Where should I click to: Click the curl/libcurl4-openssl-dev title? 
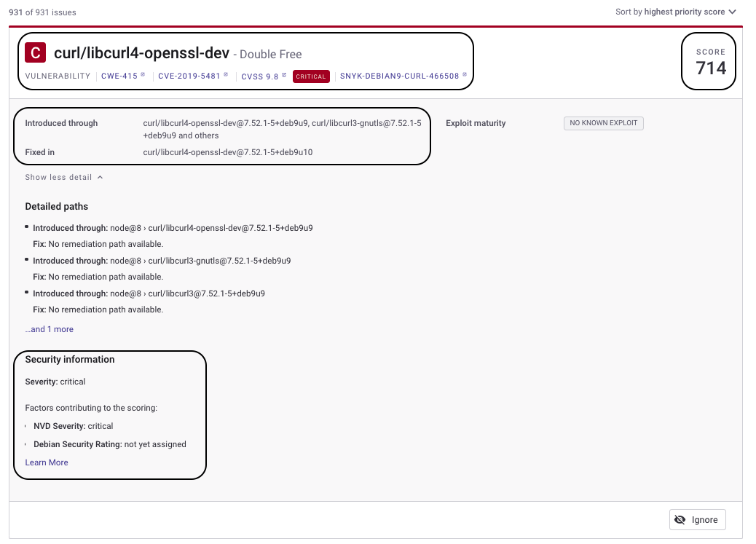pos(141,53)
